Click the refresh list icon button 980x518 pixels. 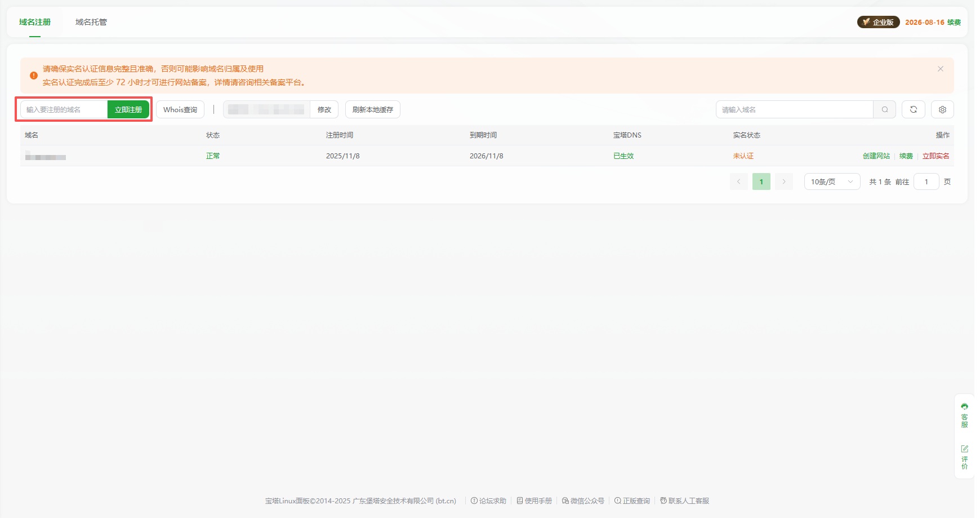pos(913,109)
